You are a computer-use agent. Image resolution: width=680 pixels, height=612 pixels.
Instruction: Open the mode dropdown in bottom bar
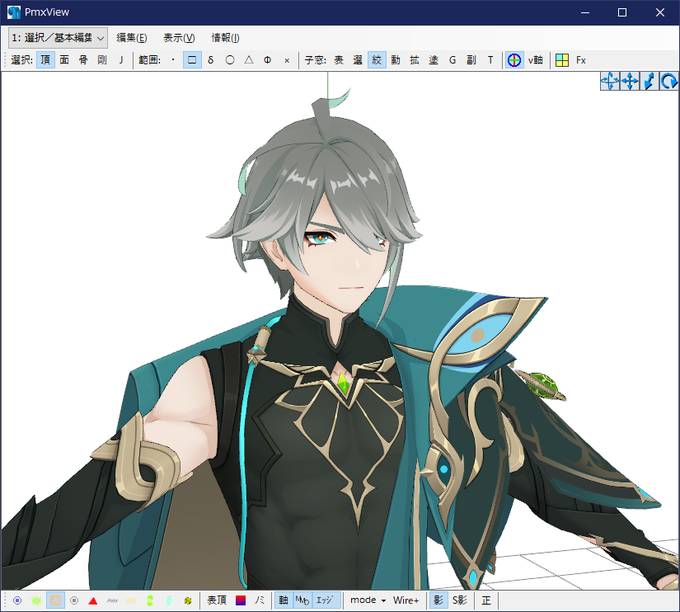[x=368, y=601]
